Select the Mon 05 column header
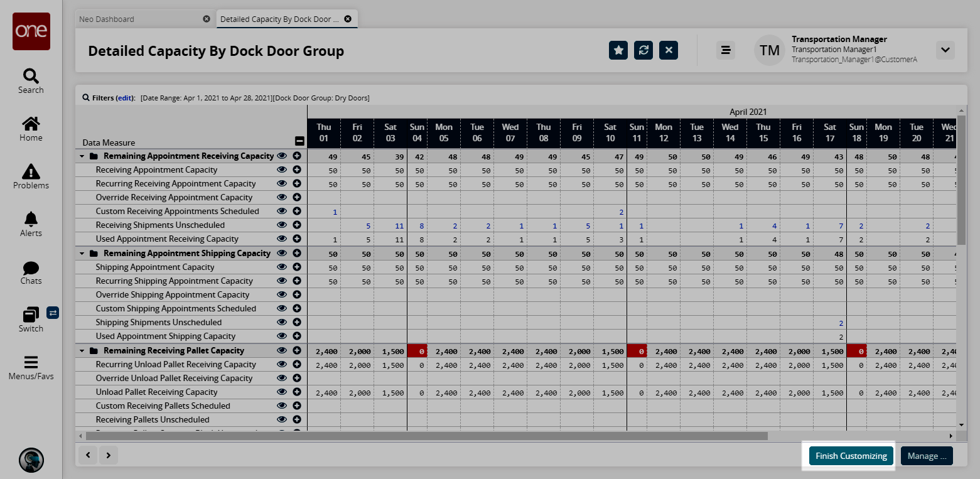Viewport: 980px width, 479px height. 444,132
